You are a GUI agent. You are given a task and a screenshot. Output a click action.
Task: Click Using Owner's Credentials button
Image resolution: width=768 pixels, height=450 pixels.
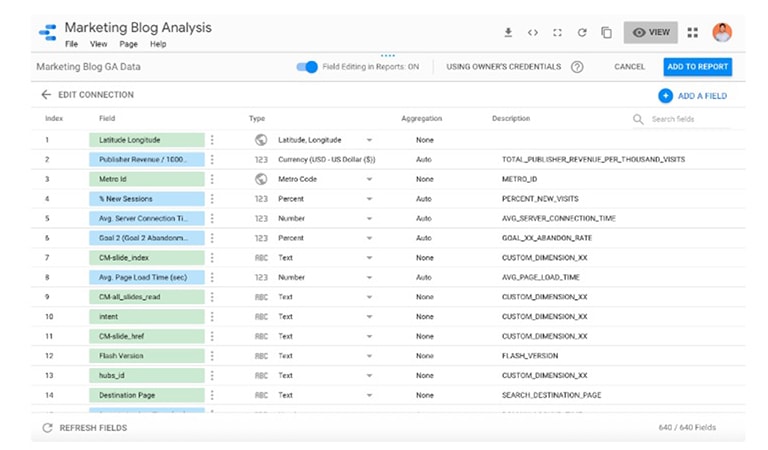coord(504,67)
